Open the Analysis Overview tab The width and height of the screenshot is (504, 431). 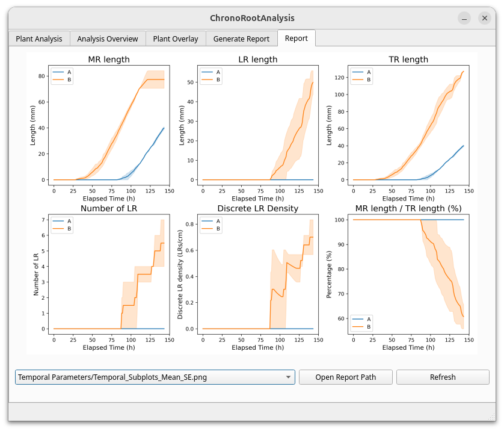(x=108, y=39)
